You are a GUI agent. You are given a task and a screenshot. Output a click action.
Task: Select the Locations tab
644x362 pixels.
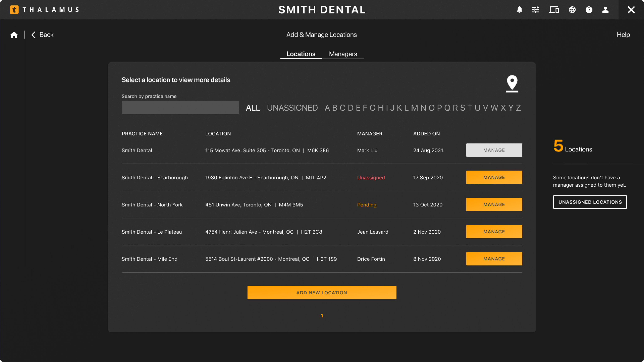coord(301,54)
